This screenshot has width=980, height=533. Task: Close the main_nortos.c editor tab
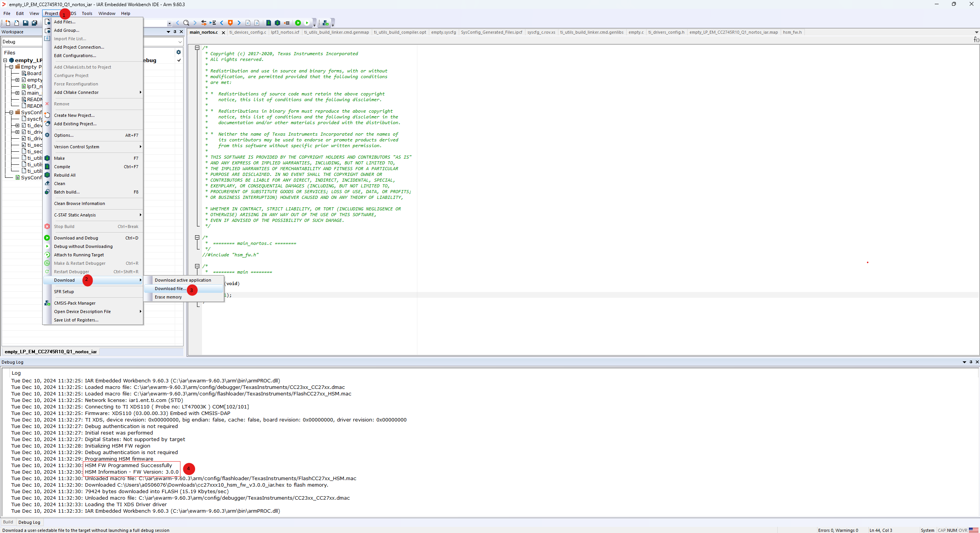(x=224, y=33)
